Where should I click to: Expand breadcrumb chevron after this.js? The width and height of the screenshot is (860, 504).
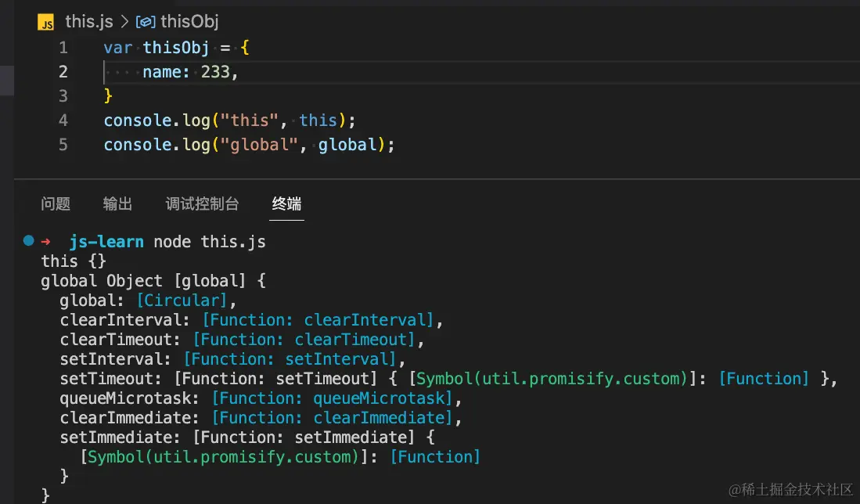(x=124, y=22)
